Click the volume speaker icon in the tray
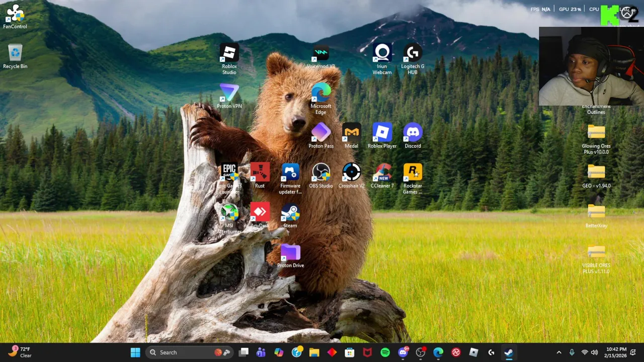The width and height of the screenshot is (644, 362). click(595, 352)
